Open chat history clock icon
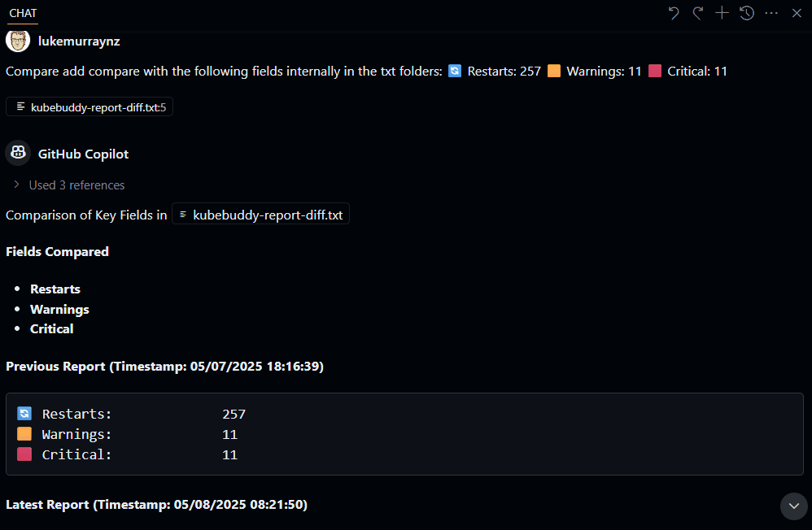The image size is (812, 530). coord(747,13)
